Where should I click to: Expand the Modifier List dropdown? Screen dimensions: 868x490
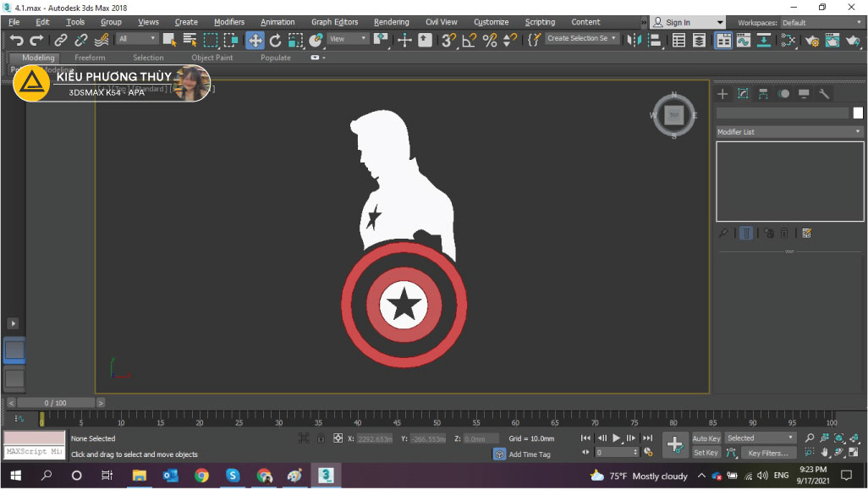coord(788,132)
